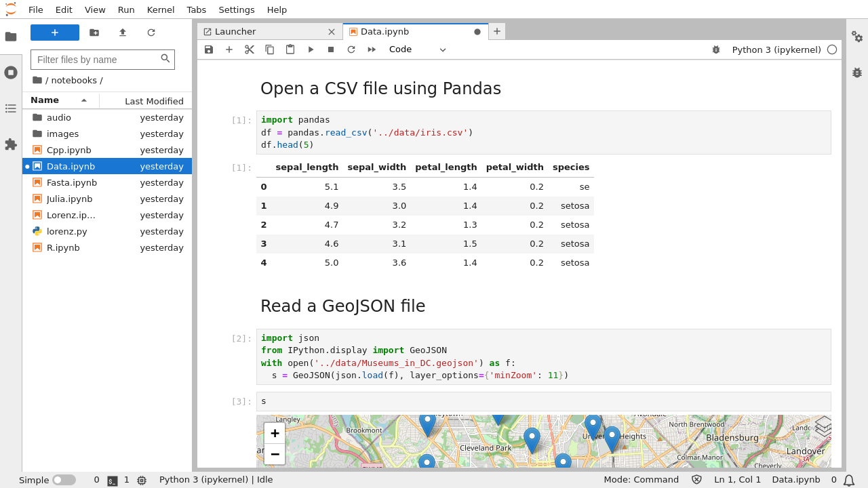
Task: Open the Run menu
Action: pos(126,9)
